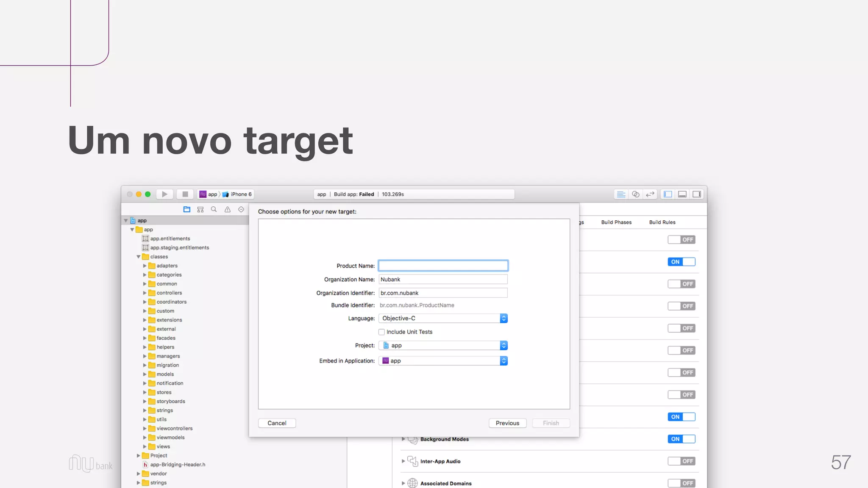868x488 pixels.
Task: Open the Symbol navigator icon
Action: click(200, 209)
